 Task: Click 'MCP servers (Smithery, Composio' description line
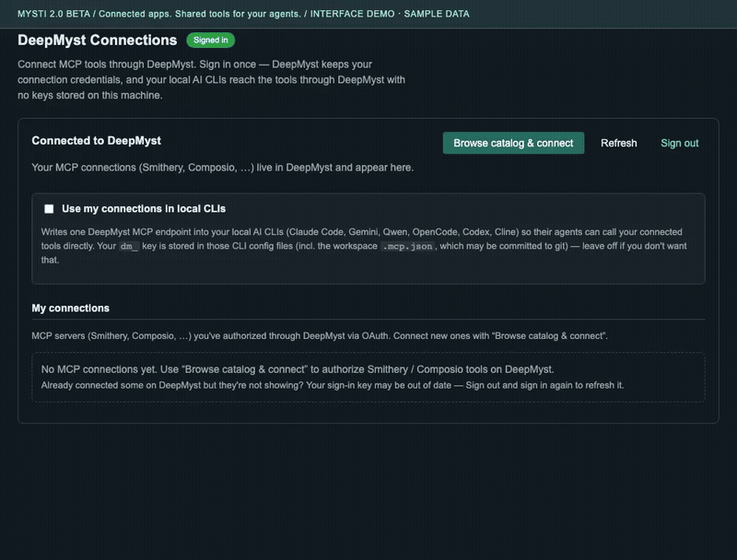320,335
